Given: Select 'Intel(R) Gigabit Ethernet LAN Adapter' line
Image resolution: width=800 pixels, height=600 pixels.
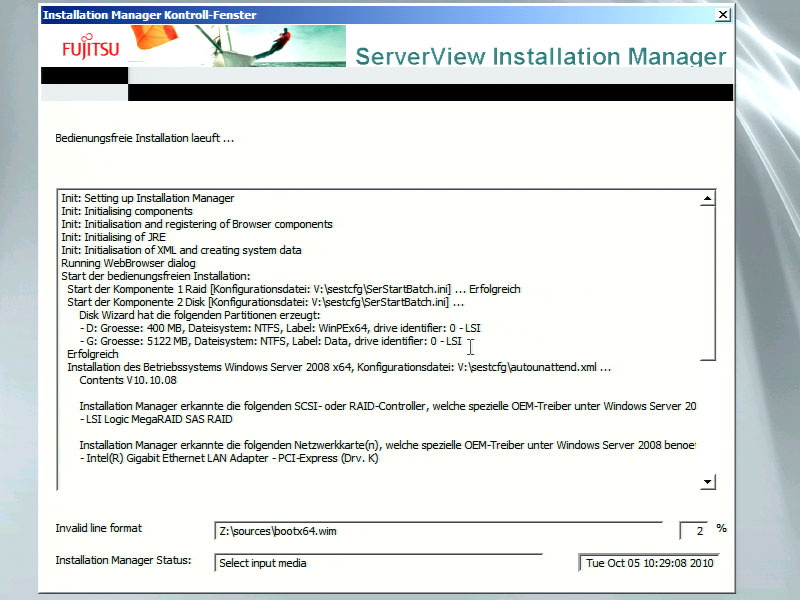Looking at the screenshot, I should pyautogui.click(x=229, y=458).
